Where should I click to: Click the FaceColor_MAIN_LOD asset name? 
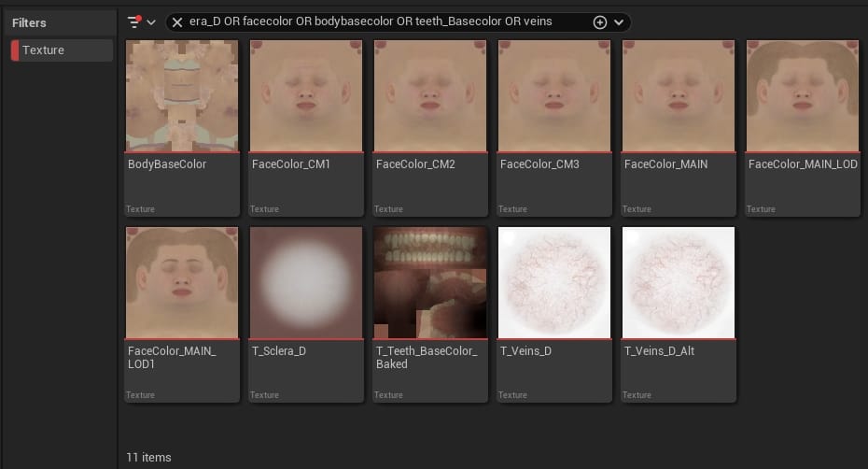point(803,164)
